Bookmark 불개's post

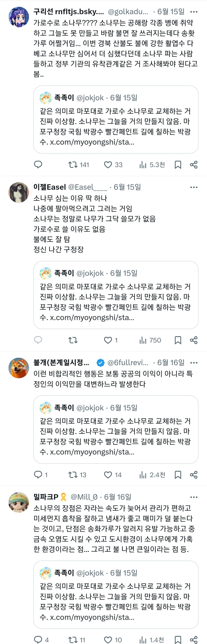click(x=178, y=475)
